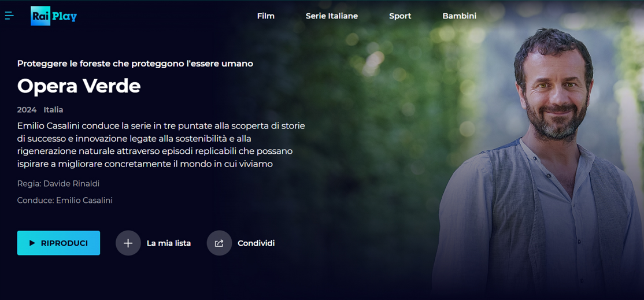This screenshot has width=644, height=300.
Task: Start playback with the RIPRODUCI button
Action: pos(59,243)
